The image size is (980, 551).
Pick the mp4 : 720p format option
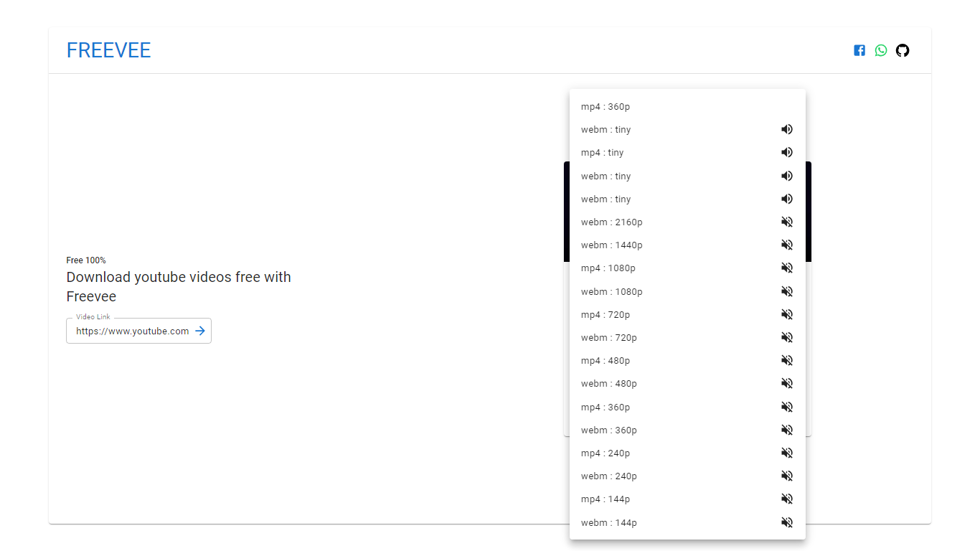click(687, 314)
